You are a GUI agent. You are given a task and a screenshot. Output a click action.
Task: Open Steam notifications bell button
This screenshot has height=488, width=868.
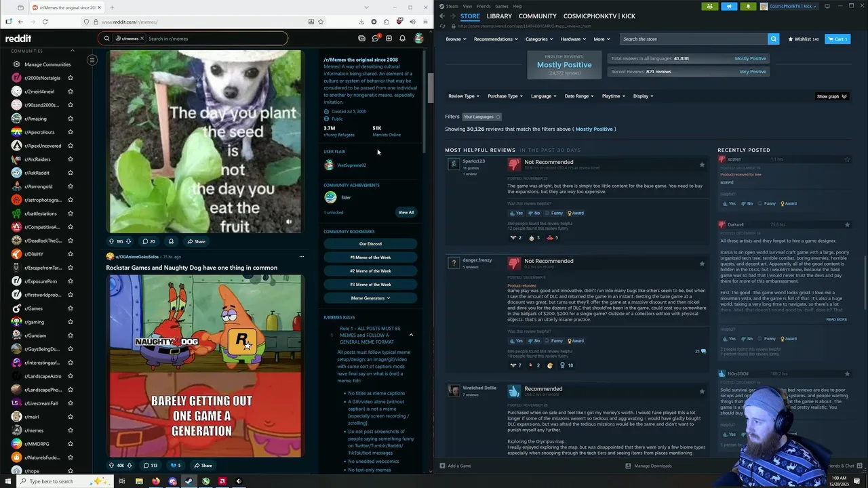[x=748, y=6]
